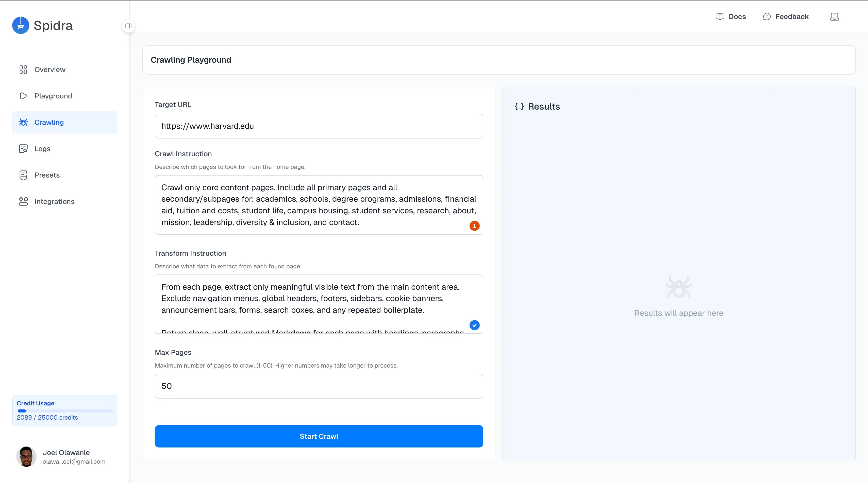Select the Crawling spider icon
868x483 pixels.
[x=23, y=122]
